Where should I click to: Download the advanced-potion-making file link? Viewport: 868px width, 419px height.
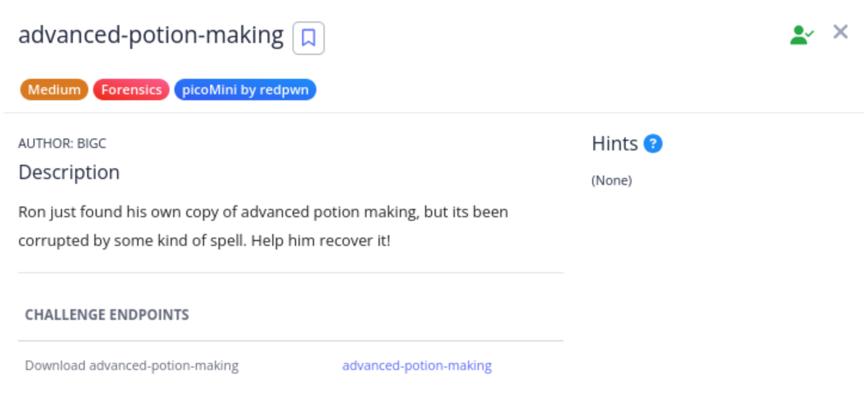click(x=417, y=365)
